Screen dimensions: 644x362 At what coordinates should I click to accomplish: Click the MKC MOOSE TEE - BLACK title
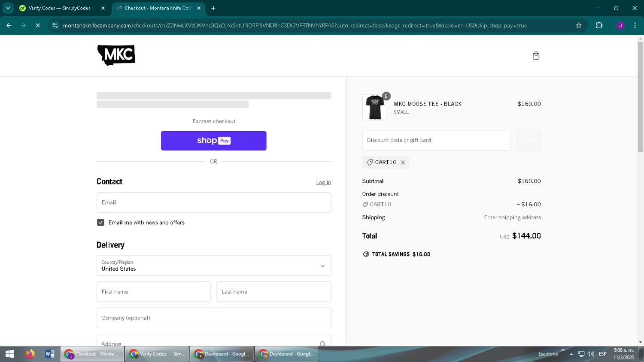coord(428,104)
